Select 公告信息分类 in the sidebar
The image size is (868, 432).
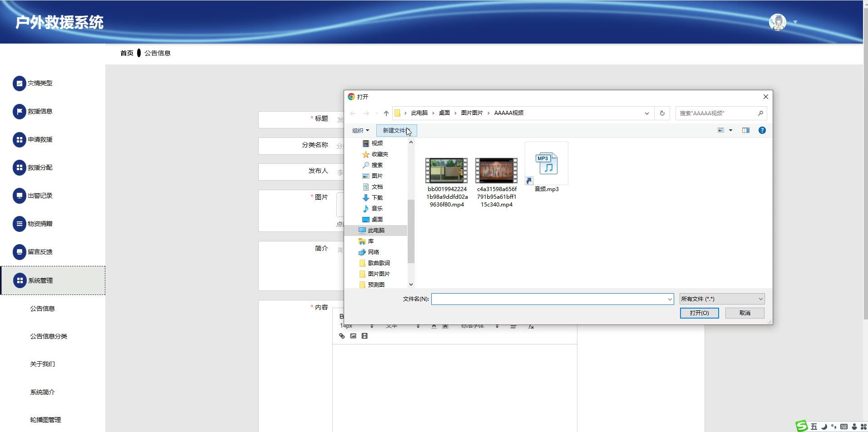click(49, 336)
